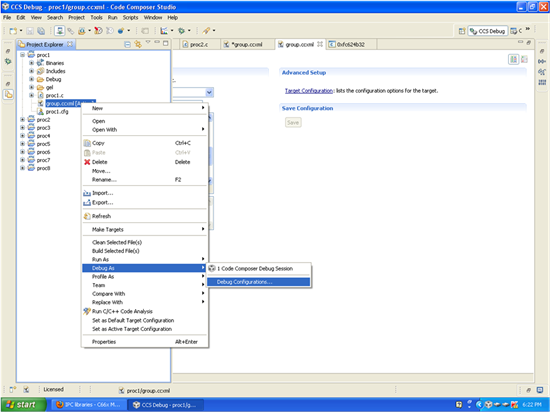Viewport: 550px width, 412px height.
Task: Choose Copy in context menu
Action: (144, 143)
